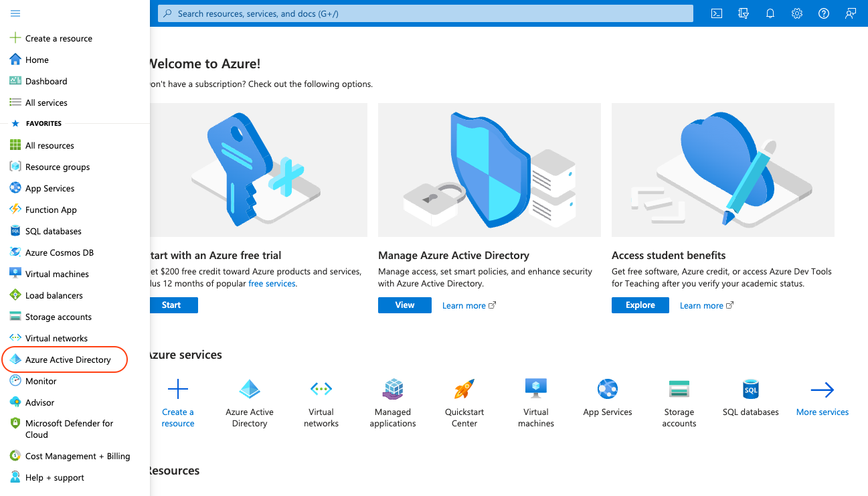Open Resource groups in favorites
The height and width of the screenshot is (496, 868).
[x=58, y=167]
